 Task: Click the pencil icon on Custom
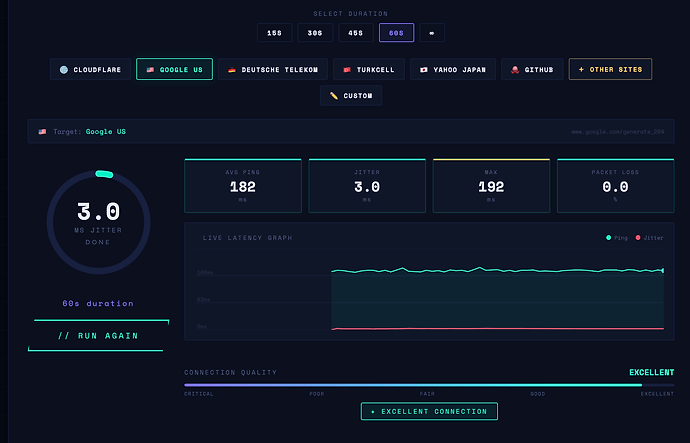(x=334, y=95)
